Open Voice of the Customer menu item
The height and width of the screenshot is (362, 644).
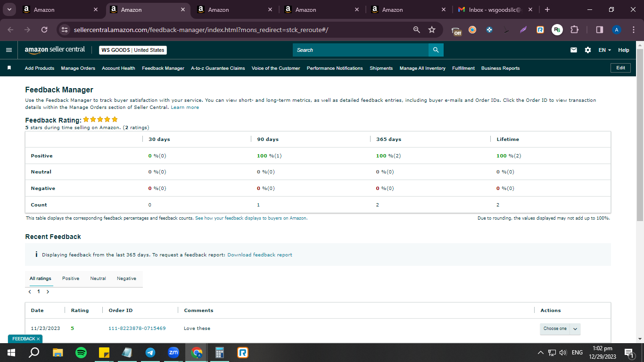click(276, 68)
